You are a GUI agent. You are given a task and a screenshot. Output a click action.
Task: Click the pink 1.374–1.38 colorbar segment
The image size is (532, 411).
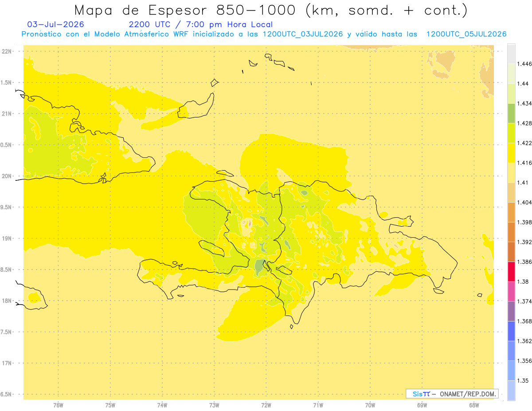[511, 291]
